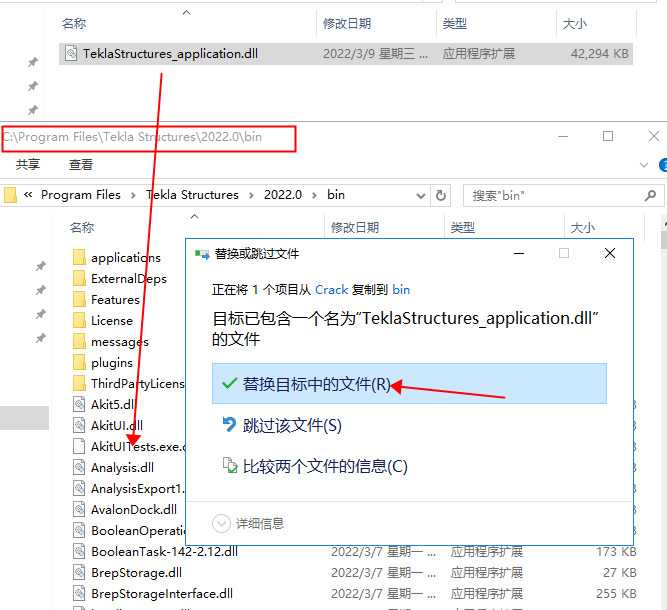
Task: Expand chevron after 2022.0 breadcrumb
Action: pos(314,195)
